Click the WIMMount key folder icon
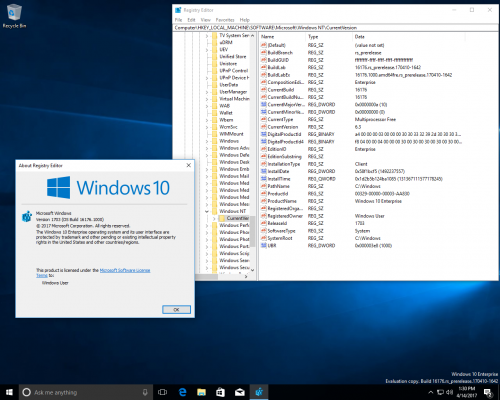 pyautogui.click(x=215, y=134)
